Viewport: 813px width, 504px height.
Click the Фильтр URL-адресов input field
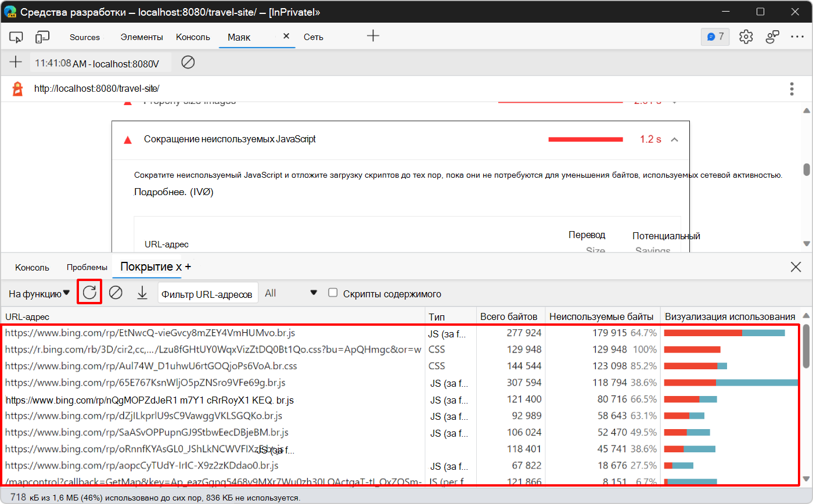click(207, 293)
